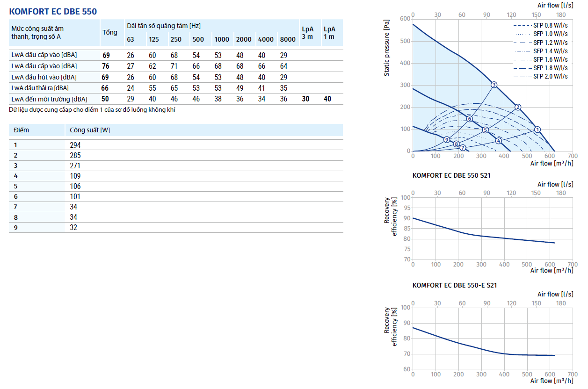Image resolution: width=588 pixels, height=389 pixels.
Task: Click circled point 5 on the pressure chart
Action: [x=486, y=130]
